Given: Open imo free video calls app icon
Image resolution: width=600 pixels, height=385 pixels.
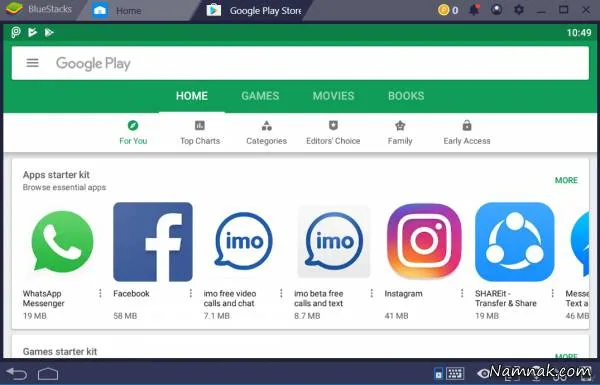Looking at the screenshot, I should (x=244, y=240).
